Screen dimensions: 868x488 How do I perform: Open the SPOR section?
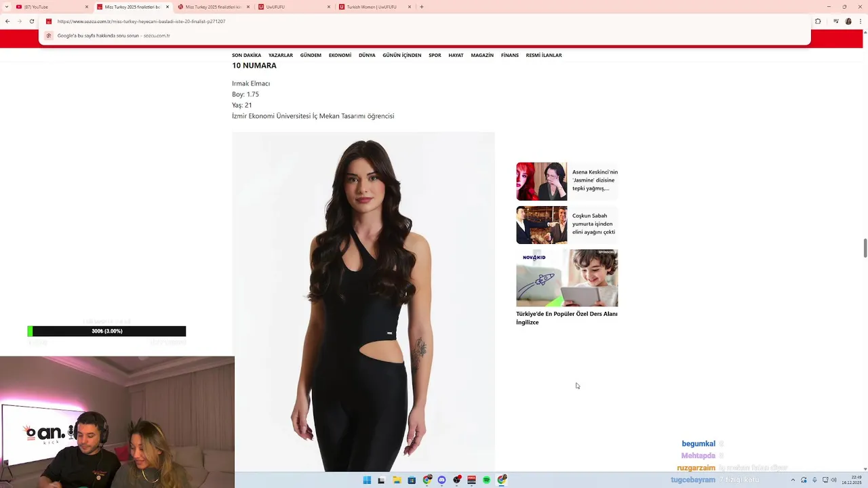435,55
